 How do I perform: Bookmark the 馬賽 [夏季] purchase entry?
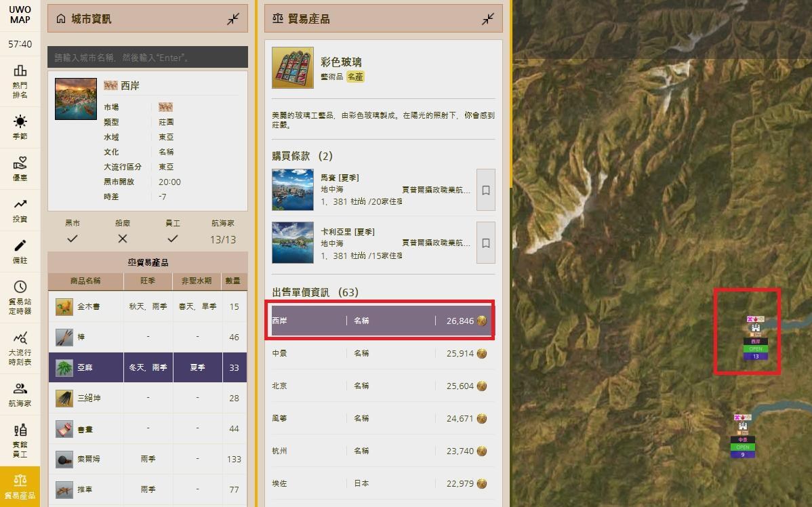tap(485, 190)
